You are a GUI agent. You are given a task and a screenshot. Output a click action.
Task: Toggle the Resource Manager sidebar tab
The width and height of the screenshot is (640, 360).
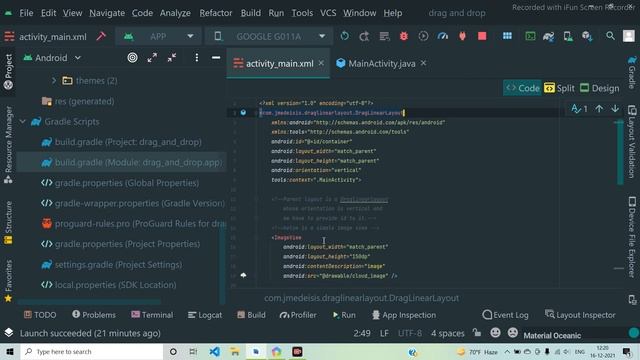(8, 144)
